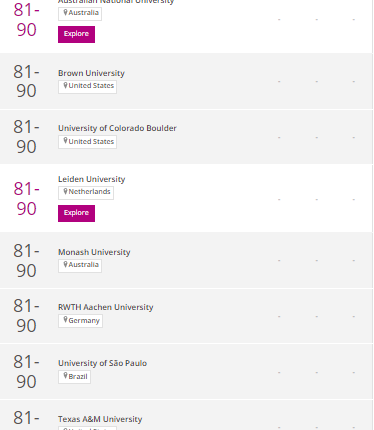The height and width of the screenshot is (430, 374).
Task: Select the Brazil country tag
Action: [x=74, y=377]
